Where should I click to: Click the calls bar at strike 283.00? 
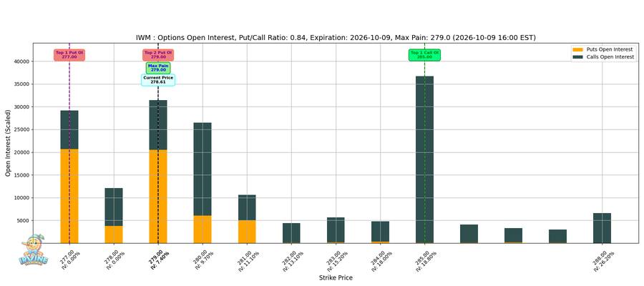click(336, 230)
